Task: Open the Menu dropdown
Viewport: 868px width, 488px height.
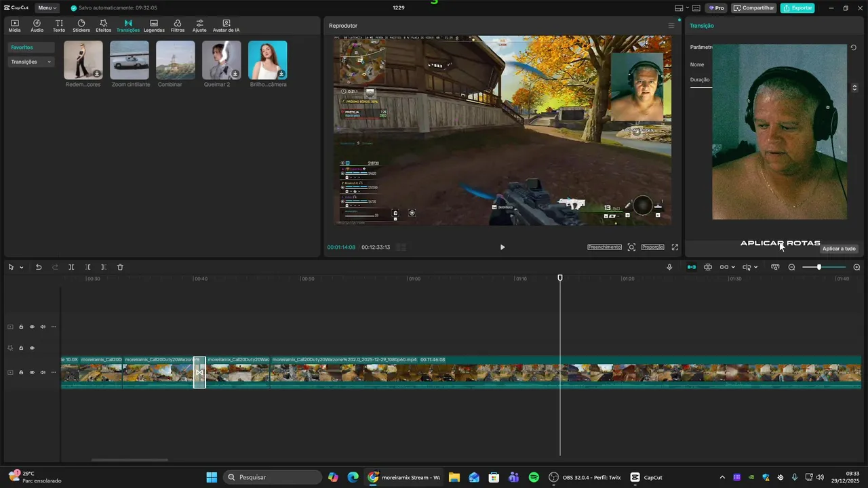Action: click(x=47, y=8)
